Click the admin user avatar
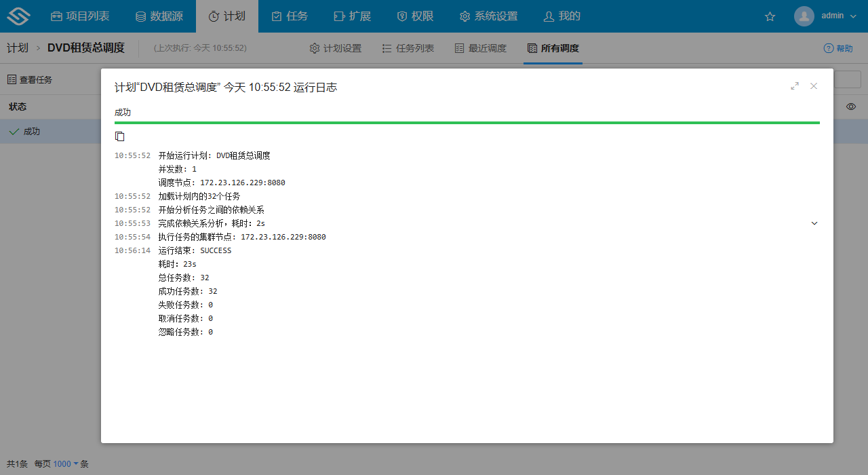Viewport: 868px width, 475px height. (804, 16)
